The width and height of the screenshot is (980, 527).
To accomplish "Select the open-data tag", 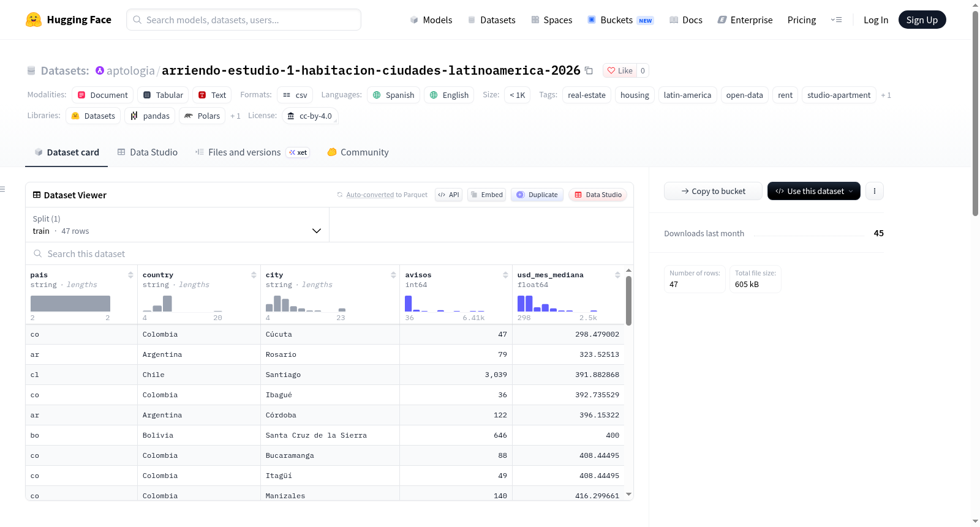I will (x=744, y=95).
